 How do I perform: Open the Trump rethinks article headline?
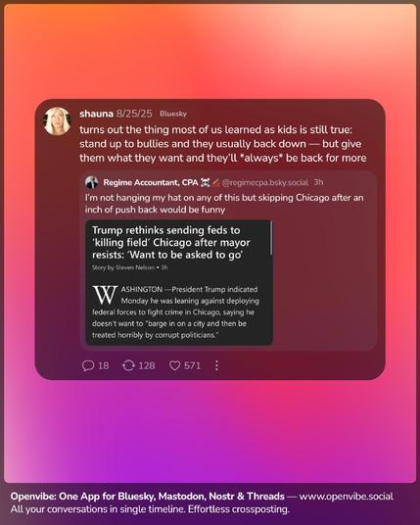[x=171, y=242]
